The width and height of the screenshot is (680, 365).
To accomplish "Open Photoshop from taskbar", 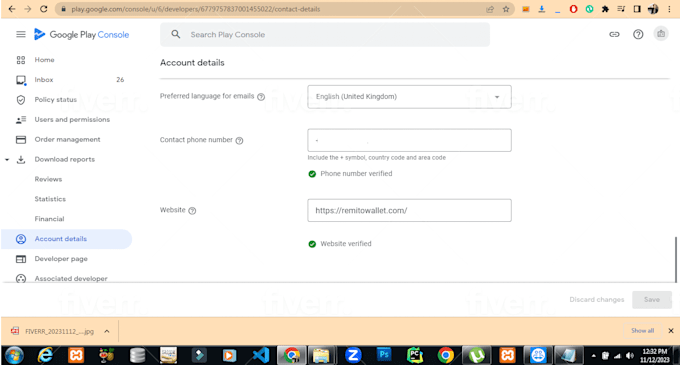I will coord(384,355).
